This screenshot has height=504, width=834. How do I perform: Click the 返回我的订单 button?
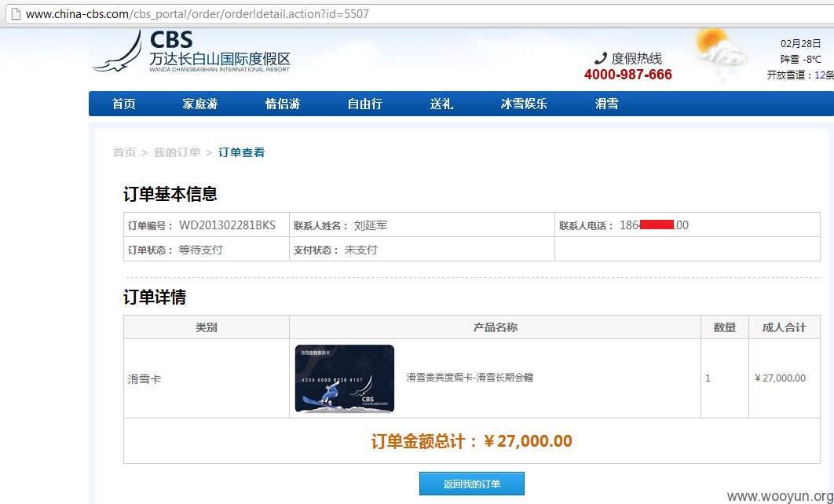tap(472, 484)
